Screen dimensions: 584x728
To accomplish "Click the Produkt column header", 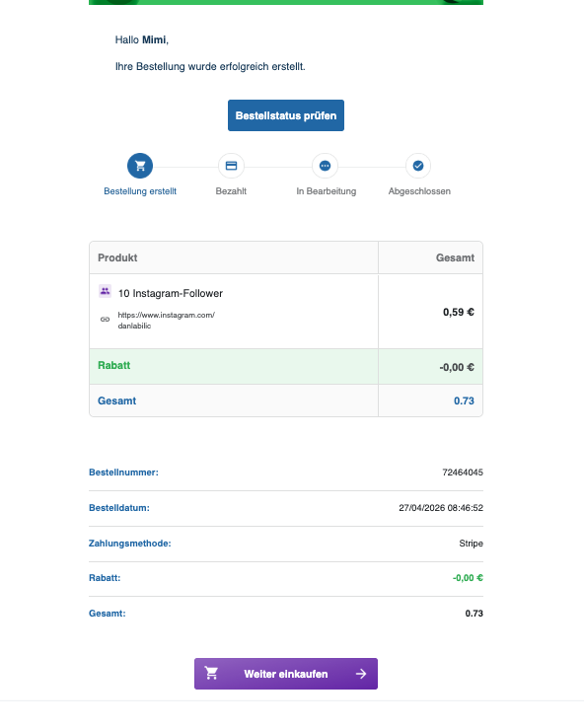I will pyautogui.click(x=117, y=257).
